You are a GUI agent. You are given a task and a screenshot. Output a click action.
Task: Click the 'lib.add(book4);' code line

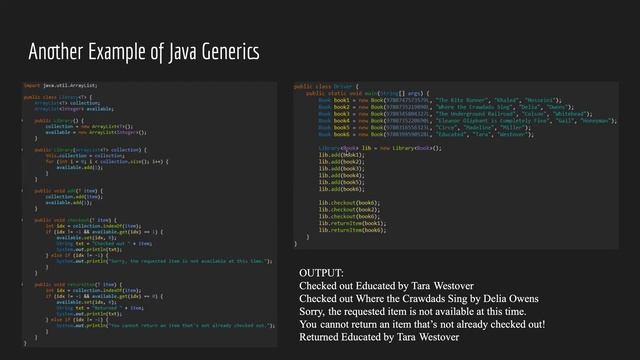click(342, 176)
